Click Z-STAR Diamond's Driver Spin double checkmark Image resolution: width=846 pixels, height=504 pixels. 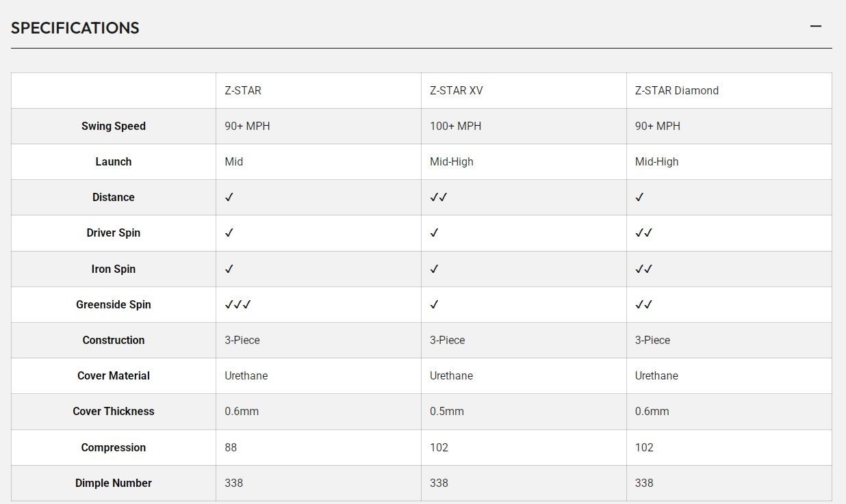pyautogui.click(x=644, y=233)
